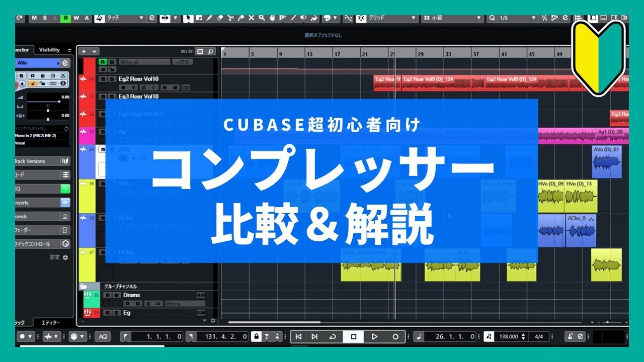Select the Erase tool
Viewport: 644px width, 362px height.
point(219,18)
